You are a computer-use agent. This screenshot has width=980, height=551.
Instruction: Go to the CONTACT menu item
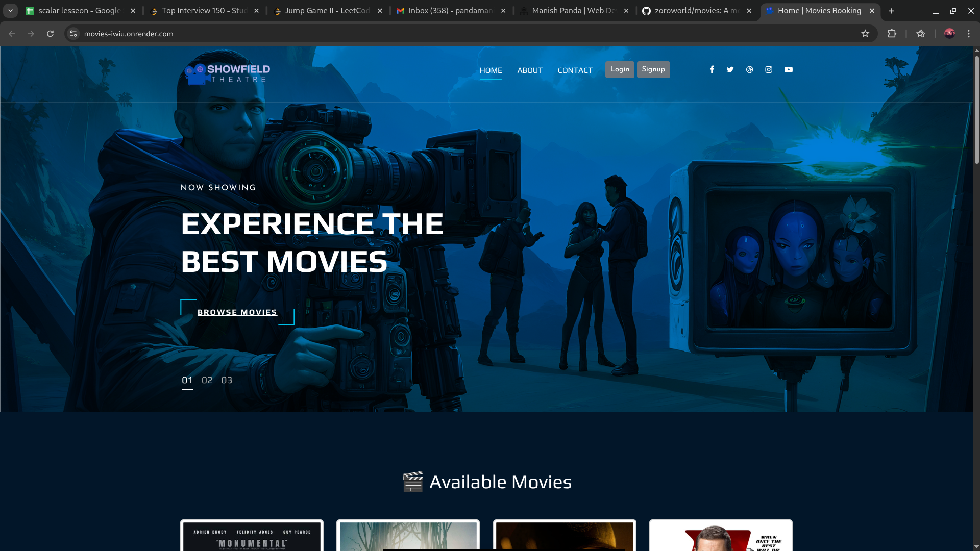(x=575, y=70)
